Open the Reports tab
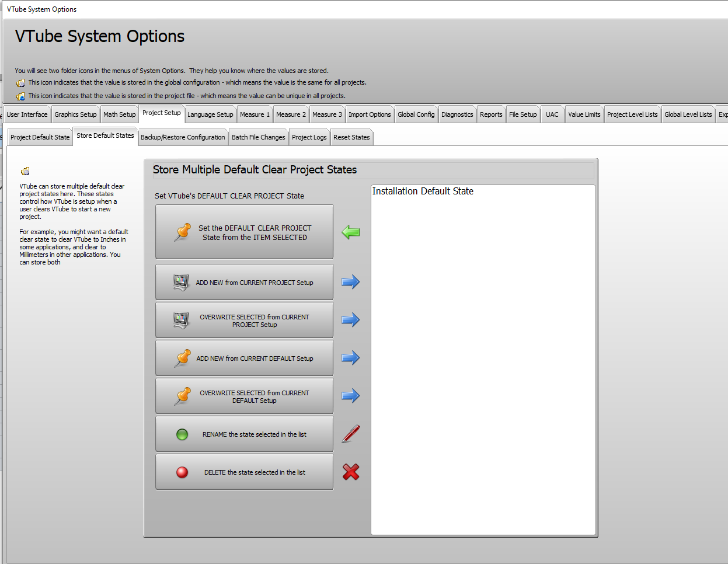The image size is (728, 564). tap(491, 114)
